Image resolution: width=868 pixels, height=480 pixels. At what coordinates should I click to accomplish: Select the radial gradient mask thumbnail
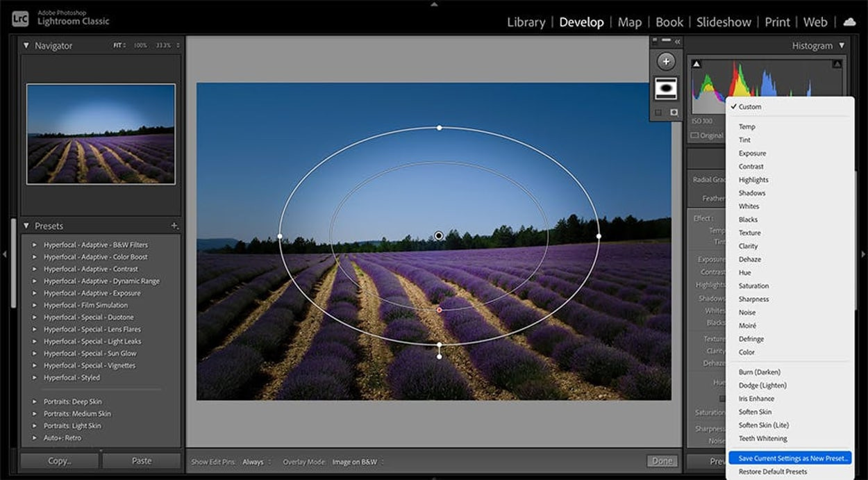pos(666,88)
